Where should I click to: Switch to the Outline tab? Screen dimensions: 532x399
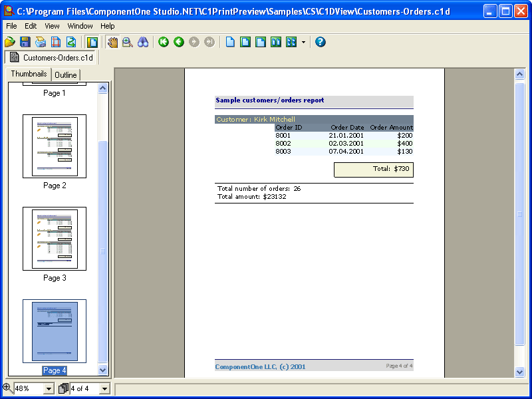point(65,74)
